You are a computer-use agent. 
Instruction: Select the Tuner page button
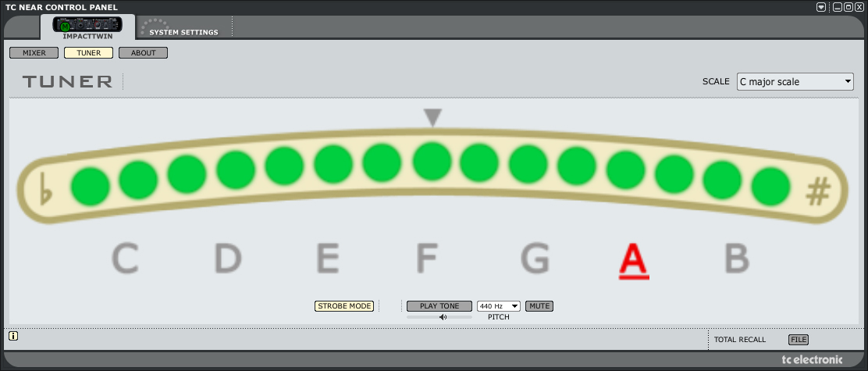[x=88, y=53]
